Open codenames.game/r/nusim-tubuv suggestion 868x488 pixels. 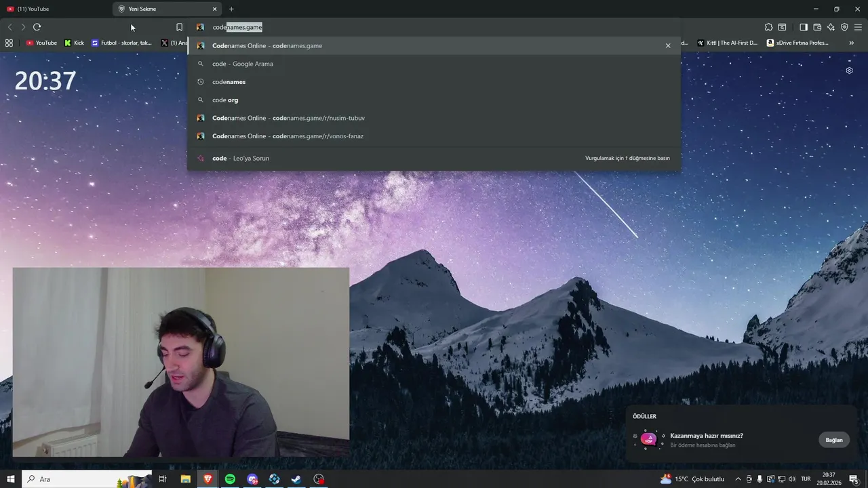tap(434, 118)
